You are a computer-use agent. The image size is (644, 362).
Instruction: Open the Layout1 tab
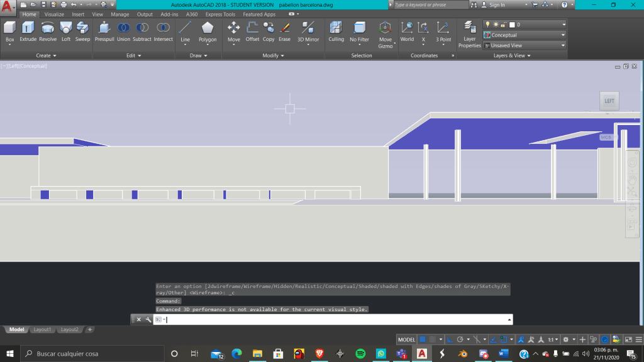42,329
